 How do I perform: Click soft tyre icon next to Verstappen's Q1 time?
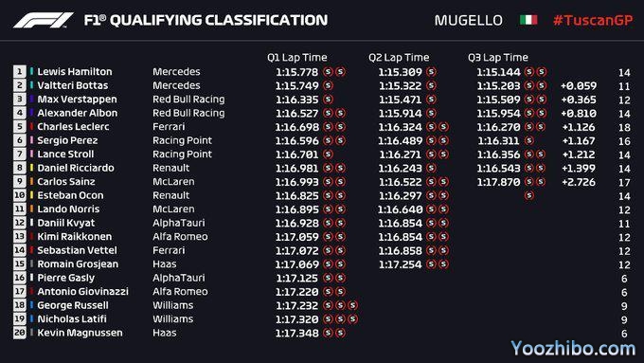pyautogui.click(x=328, y=100)
